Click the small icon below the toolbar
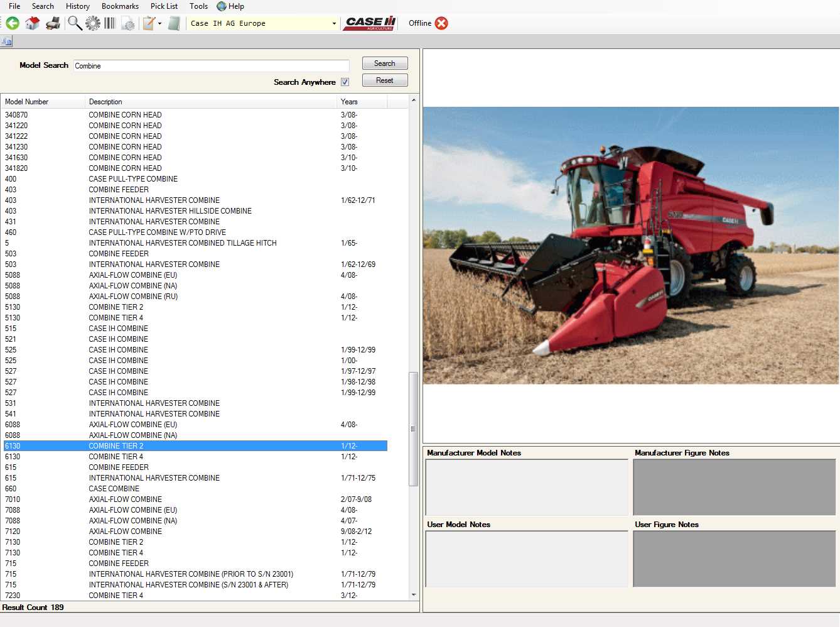Image resolution: width=840 pixels, height=627 pixels. 7,41
